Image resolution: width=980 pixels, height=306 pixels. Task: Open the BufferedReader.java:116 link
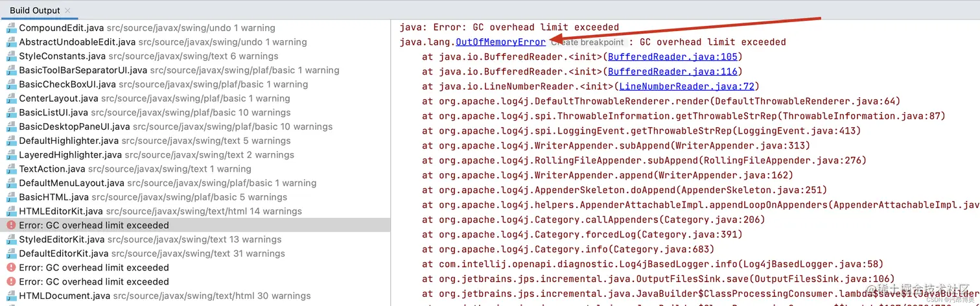(x=672, y=71)
